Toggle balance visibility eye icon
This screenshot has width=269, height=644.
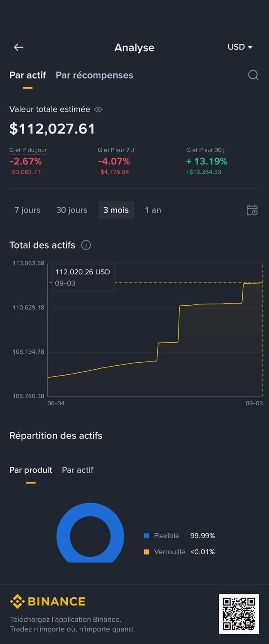click(98, 109)
